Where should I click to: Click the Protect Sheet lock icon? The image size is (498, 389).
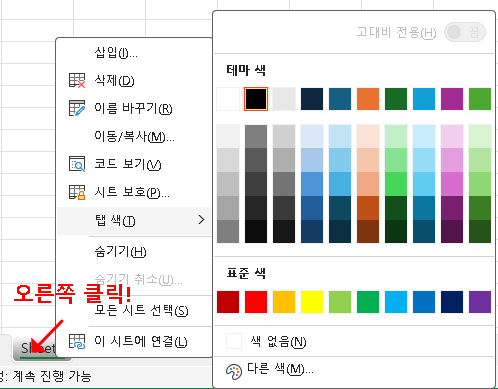coord(77,192)
